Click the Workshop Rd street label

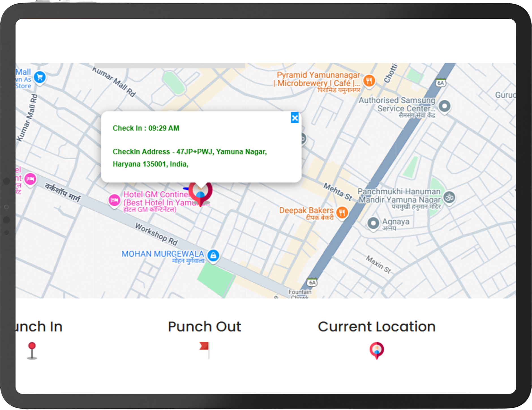[156, 234]
